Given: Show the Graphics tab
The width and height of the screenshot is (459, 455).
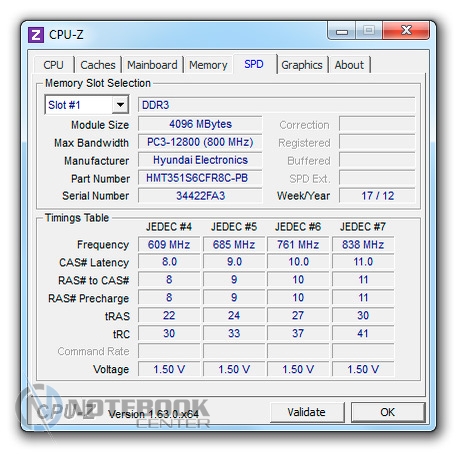Looking at the screenshot, I should 302,65.
